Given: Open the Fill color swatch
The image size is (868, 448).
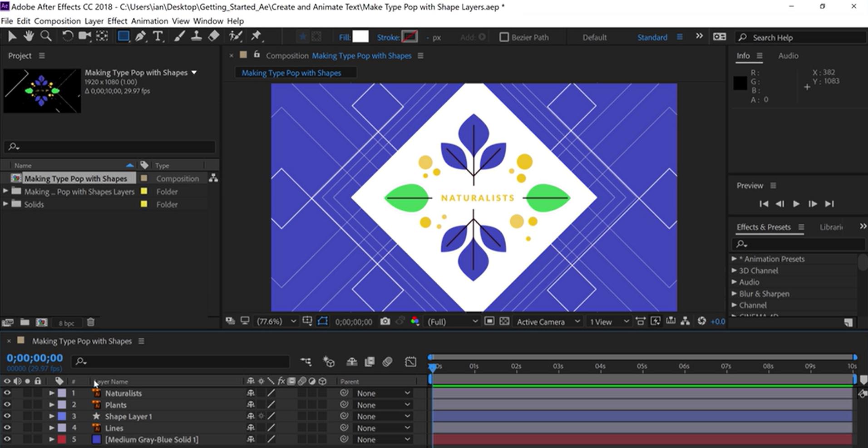Looking at the screenshot, I should tap(360, 37).
